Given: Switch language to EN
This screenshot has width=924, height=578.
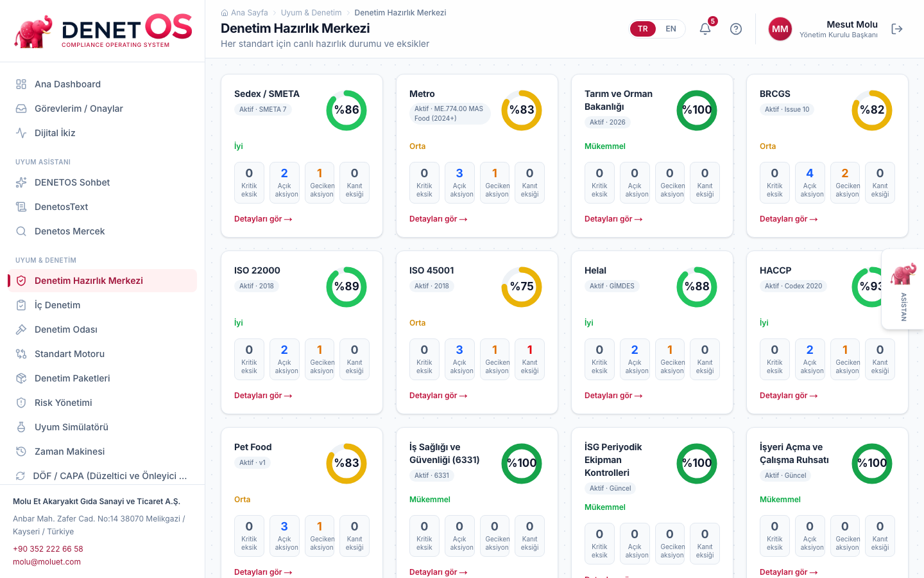Looking at the screenshot, I should (671, 29).
